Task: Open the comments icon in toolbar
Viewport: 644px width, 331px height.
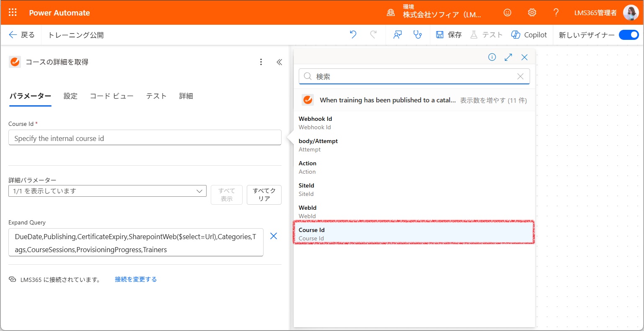Action: pyautogui.click(x=398, y=35)
